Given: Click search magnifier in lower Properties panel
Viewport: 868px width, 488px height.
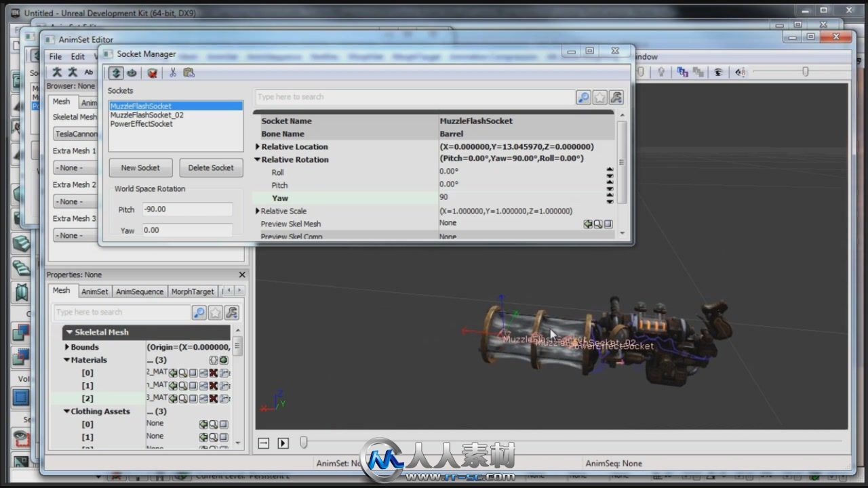Looking at the screenshot, I should point(199,312).
